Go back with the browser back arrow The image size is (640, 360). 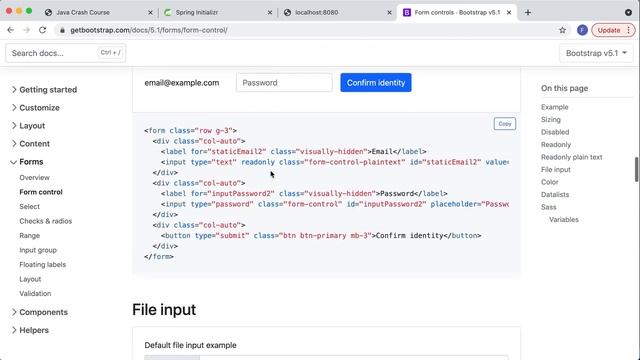click(x=11, y=30)
